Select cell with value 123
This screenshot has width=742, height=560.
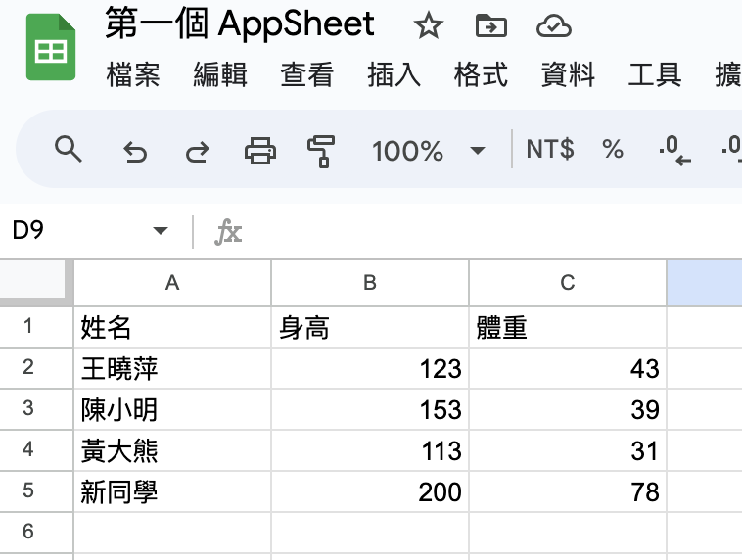click(x=370, y=368)
